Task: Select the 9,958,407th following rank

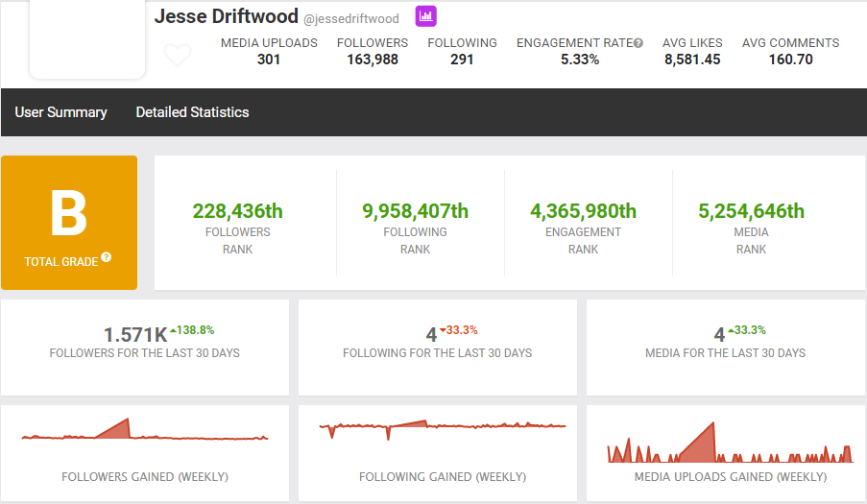Action: pos(415,211)
